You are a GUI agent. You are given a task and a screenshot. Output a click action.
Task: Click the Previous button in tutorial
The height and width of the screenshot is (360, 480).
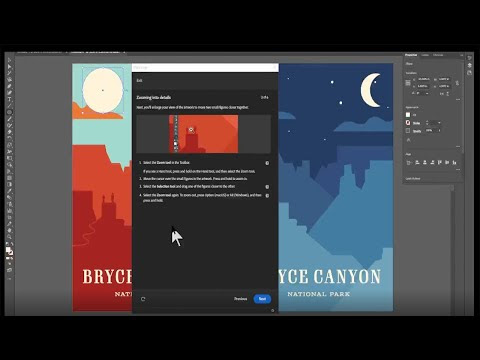point(240,299)
